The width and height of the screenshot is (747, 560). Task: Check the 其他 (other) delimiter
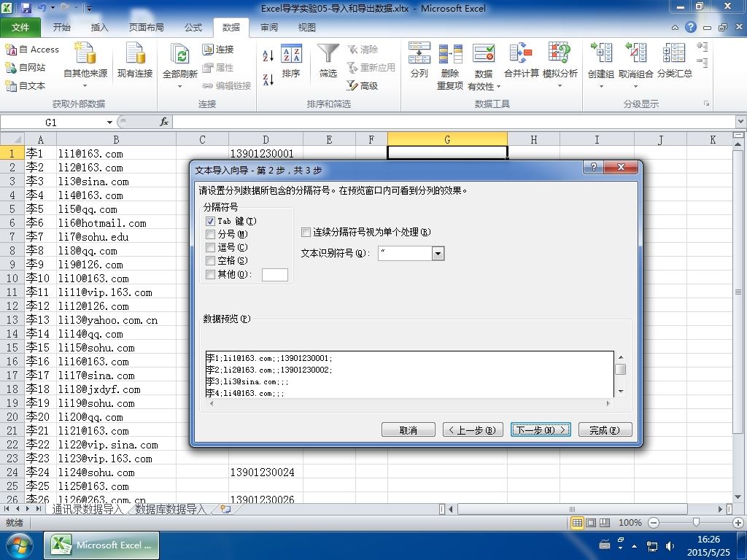click(x=211, y=274)
